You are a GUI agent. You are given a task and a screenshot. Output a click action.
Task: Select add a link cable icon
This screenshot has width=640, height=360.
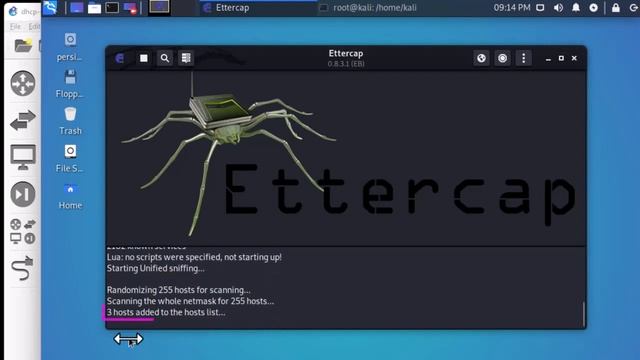click(x=22, y=268)
